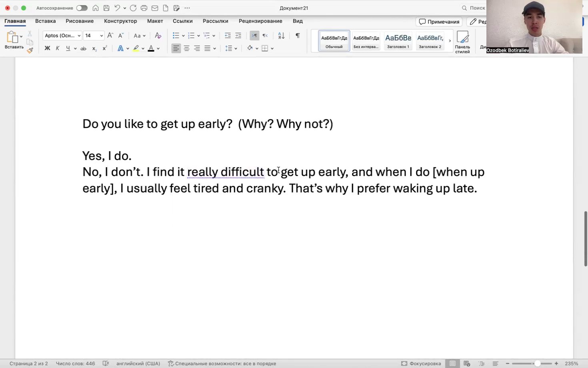Center-align the paragraph
588x368 pixels.
[186, 48]
